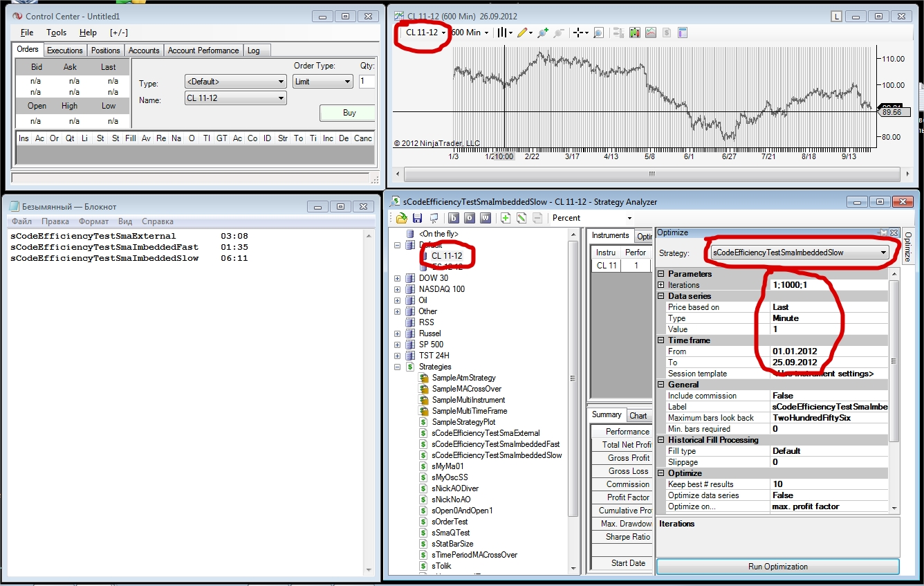Image resolution: width=924 pixels, height=586 pixels.
Task: Switch to the Positions tab
Action: point(106,51)
